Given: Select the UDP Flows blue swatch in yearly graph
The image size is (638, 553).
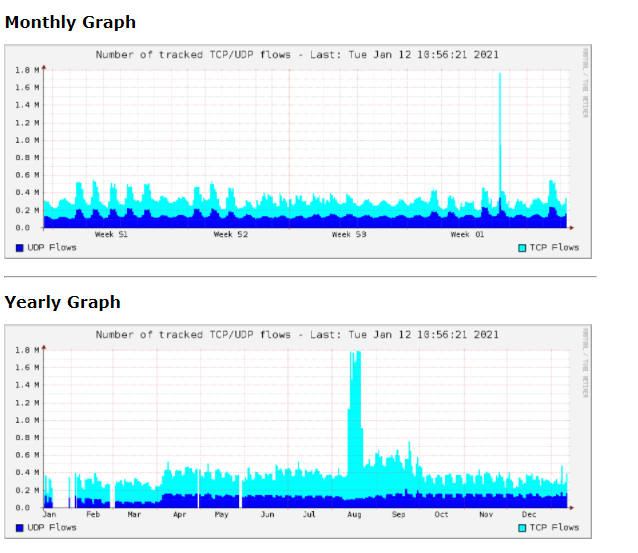Looking at the screenshot, I should 20,527.
